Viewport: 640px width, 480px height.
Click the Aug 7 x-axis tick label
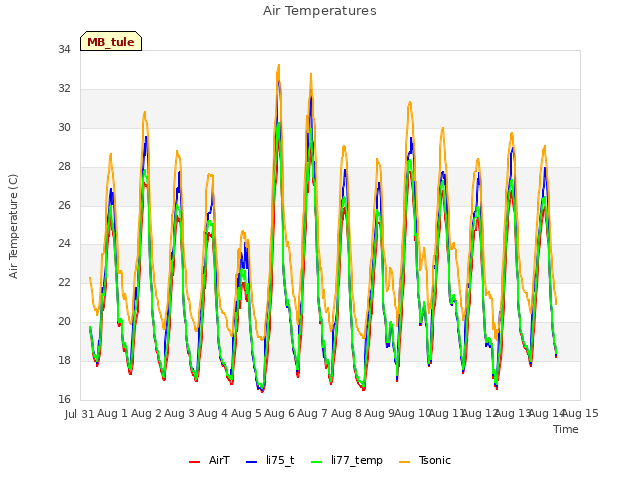click(313, 413)
